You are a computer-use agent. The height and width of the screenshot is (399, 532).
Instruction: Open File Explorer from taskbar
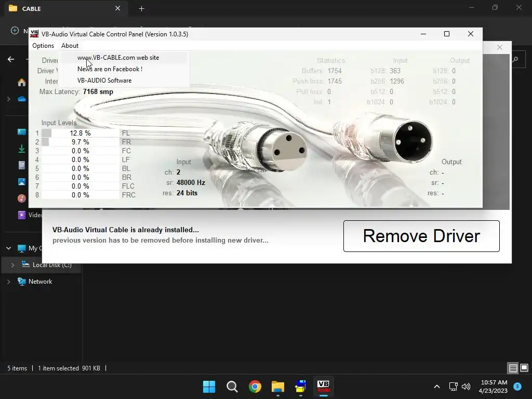[x=278, y=387]
